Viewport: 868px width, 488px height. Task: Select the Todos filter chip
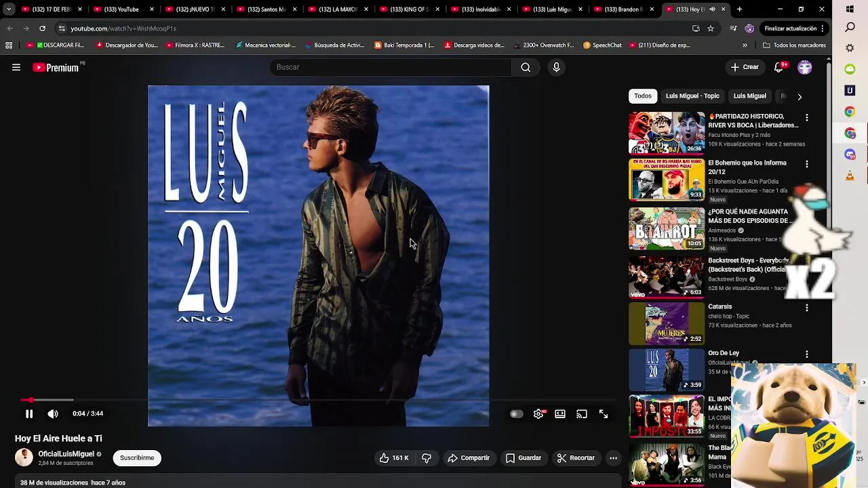[x=643, y=96]
